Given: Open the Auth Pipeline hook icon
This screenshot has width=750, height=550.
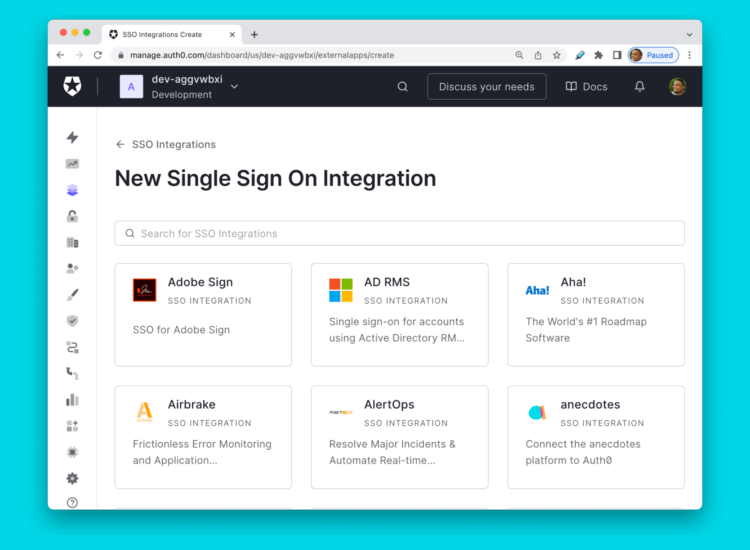Looking at the screenshot, I should coord(72,373).
